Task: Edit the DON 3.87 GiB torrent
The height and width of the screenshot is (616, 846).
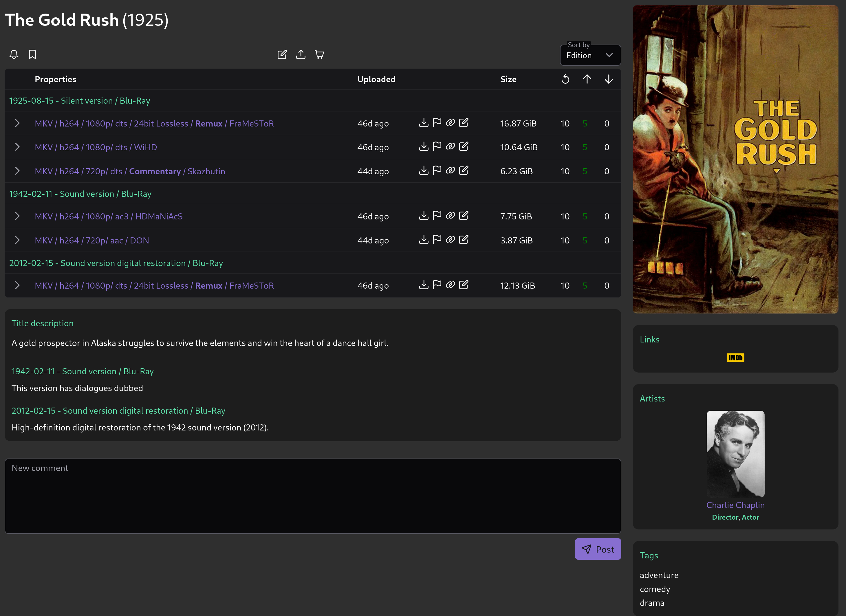Action: tap(464, 240)
